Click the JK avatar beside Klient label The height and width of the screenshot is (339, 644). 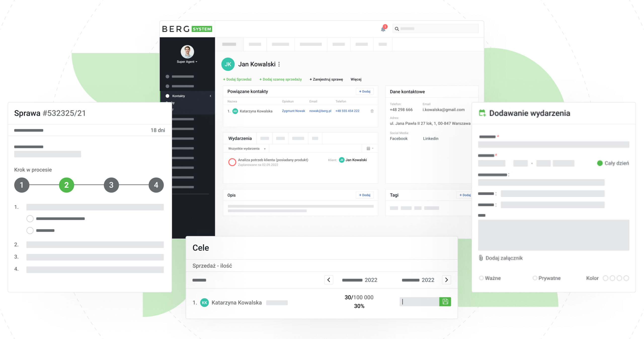pos(342,160)
